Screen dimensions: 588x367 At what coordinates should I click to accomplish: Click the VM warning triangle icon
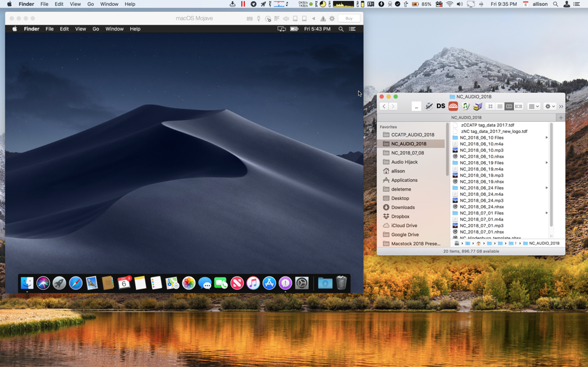323,18
